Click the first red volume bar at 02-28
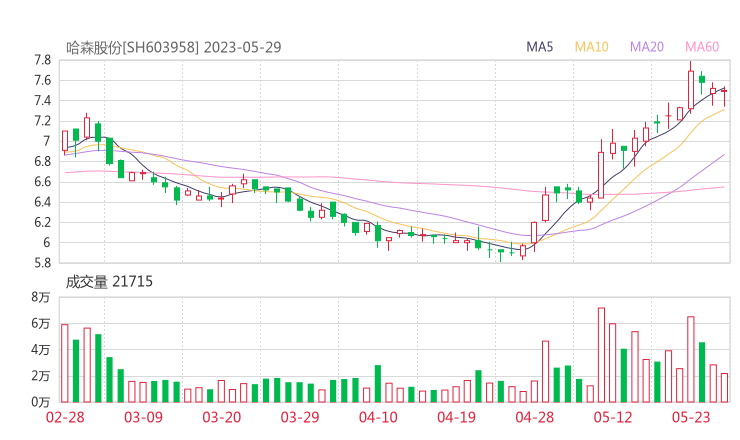The height and width of the screenshot is (440, 740). coord(65,364)
